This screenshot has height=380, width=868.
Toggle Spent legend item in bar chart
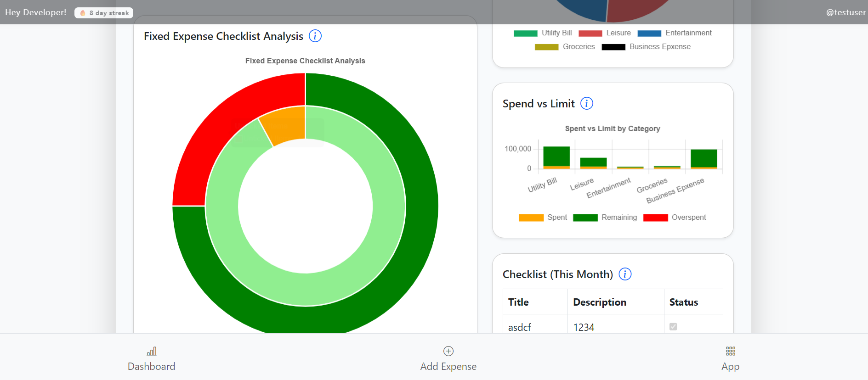[543, 218]
